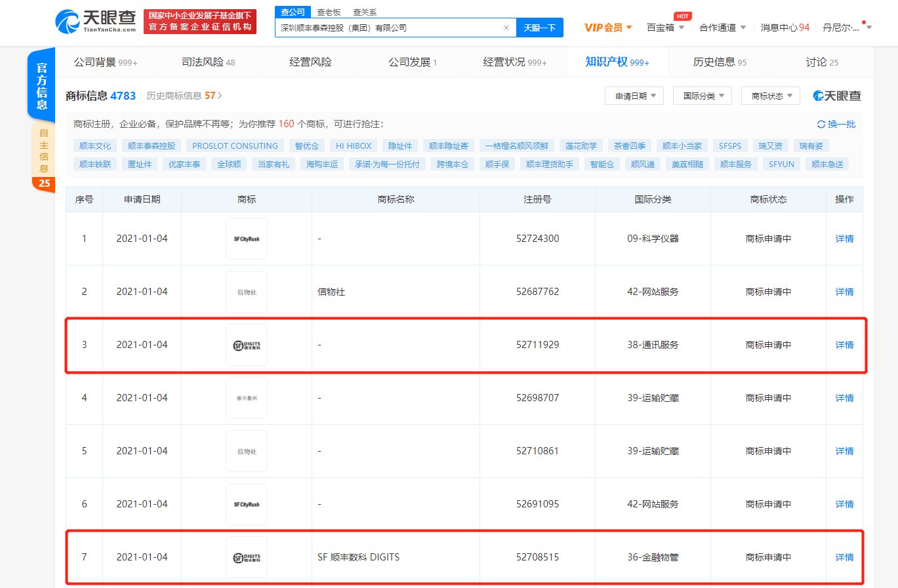898x588 pixels.
Task: Click the 商标名称 column header
Action: coord(396,199)
